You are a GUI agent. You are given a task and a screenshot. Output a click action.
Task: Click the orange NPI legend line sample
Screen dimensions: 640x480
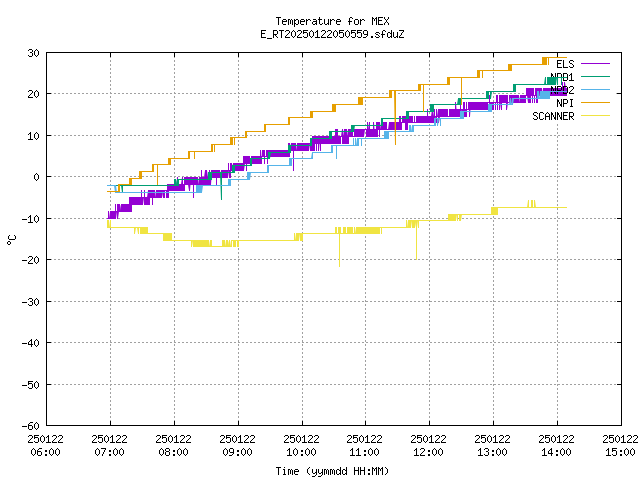coord(595,103)
